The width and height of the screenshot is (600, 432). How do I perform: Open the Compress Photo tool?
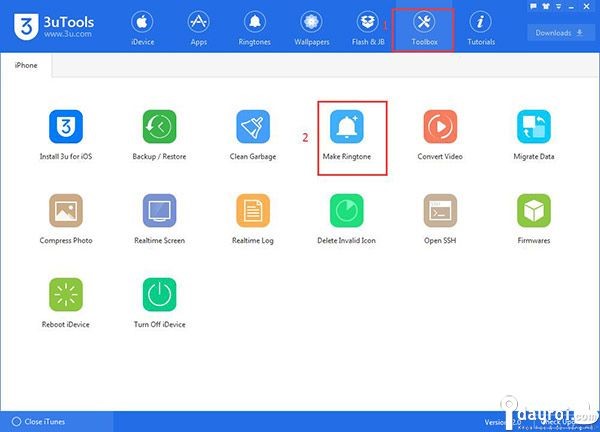66,211
